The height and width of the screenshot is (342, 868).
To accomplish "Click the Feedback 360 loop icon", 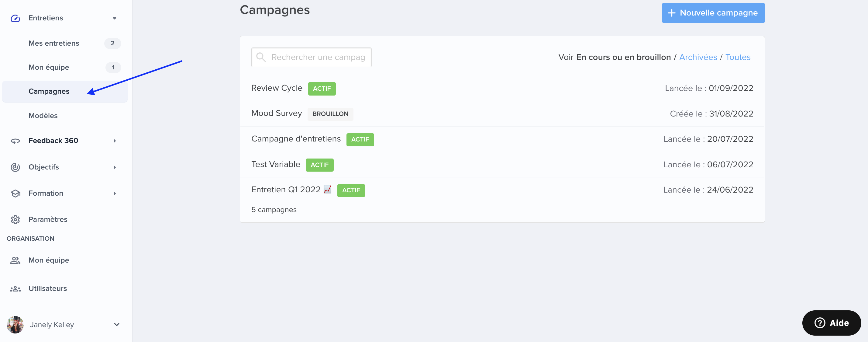I will (x=15, y=141).
